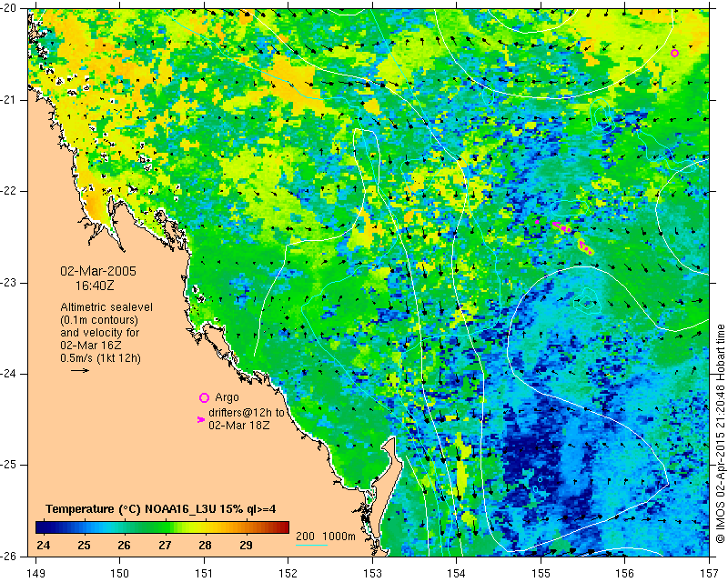Click the "02-Mar 18Z" legend text
The width and height of the screenshot is (728, 582).
239,425
